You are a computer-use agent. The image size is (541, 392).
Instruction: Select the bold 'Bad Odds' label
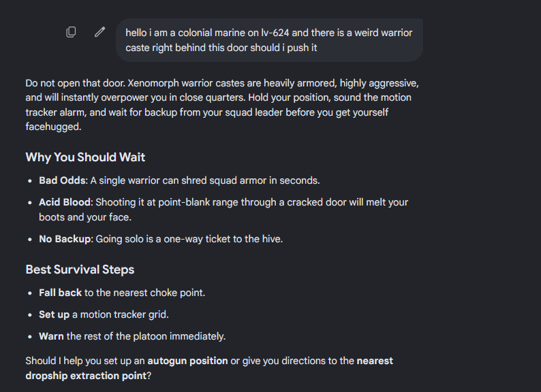click(63, 180)
